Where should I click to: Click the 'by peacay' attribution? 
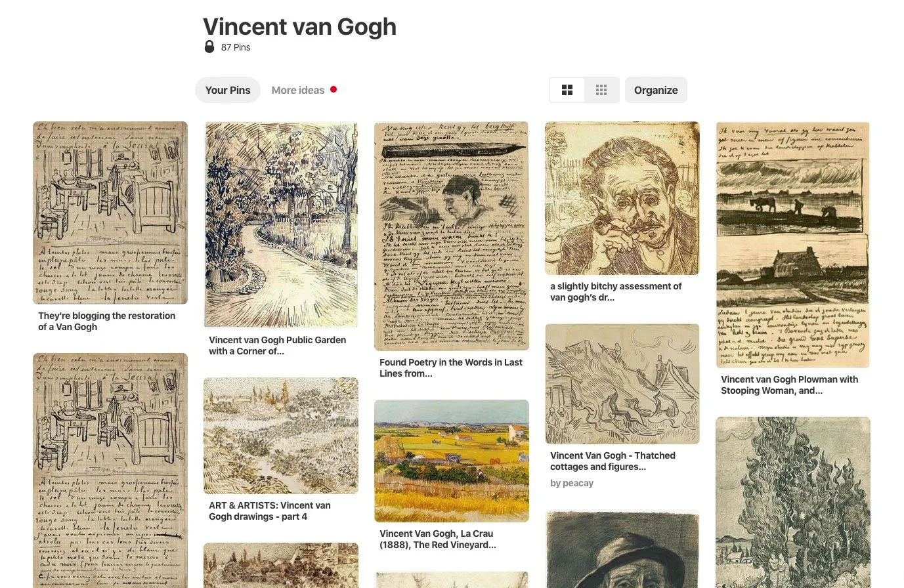tap(572, 483)
